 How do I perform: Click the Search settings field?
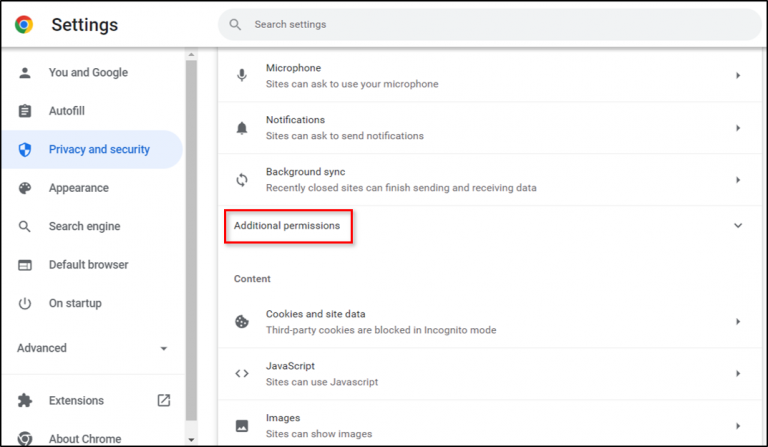point(490,24)
